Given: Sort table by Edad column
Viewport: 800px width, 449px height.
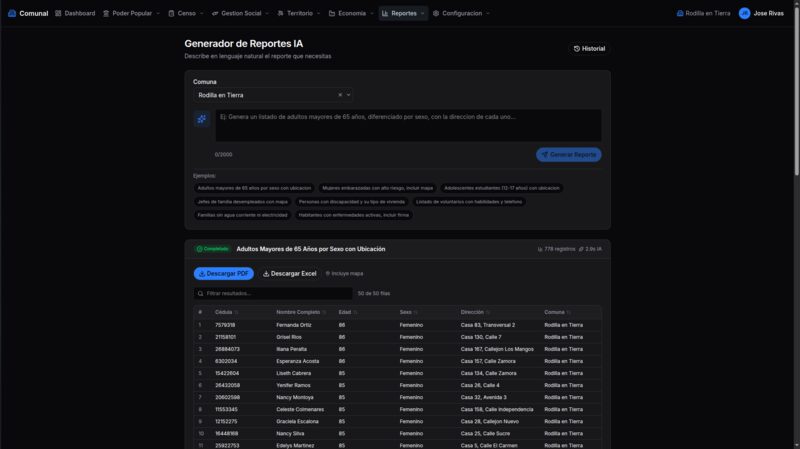Looking at the screenshot, I should tap(347, 312).
